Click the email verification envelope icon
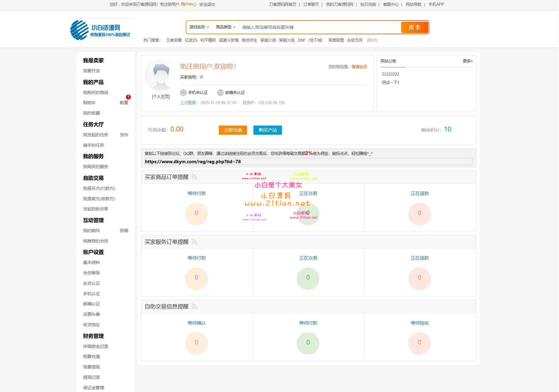 [220, 92]
